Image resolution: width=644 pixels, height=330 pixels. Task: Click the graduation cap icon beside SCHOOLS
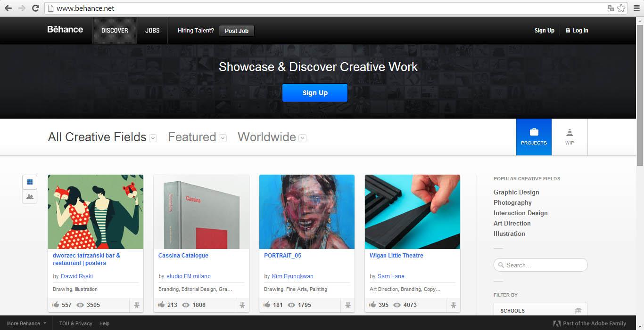tap(578, 311)
